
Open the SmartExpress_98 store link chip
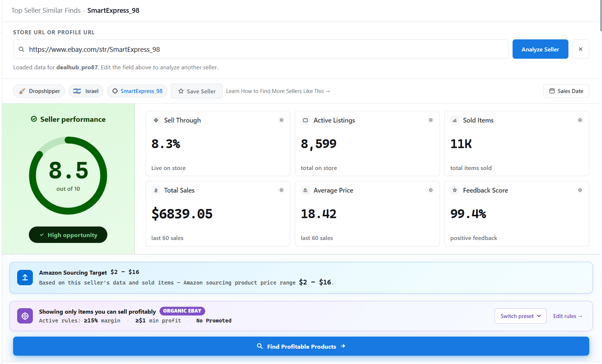[x=137, y=91]
